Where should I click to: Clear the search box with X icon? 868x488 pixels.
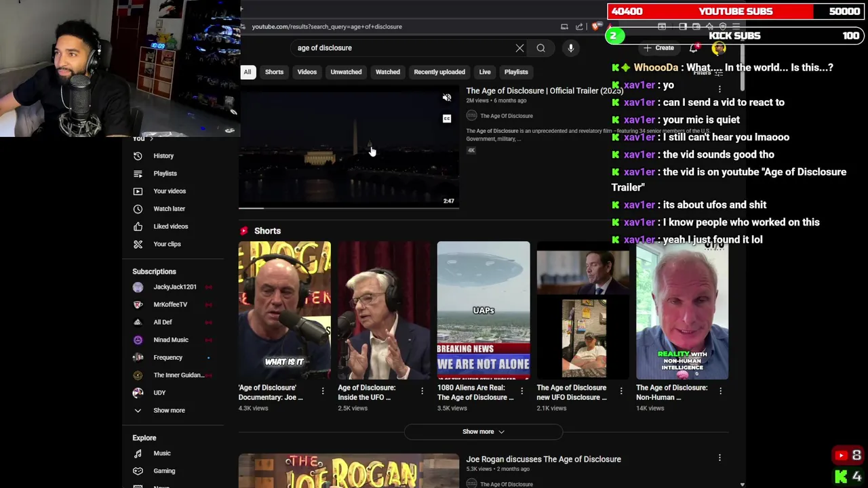[x=519, y=48]
